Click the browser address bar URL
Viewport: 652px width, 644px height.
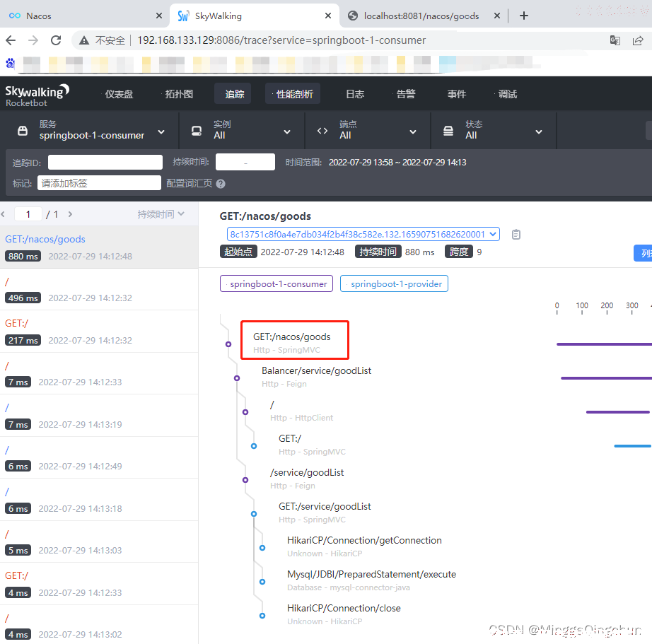(x=281, y=40)
